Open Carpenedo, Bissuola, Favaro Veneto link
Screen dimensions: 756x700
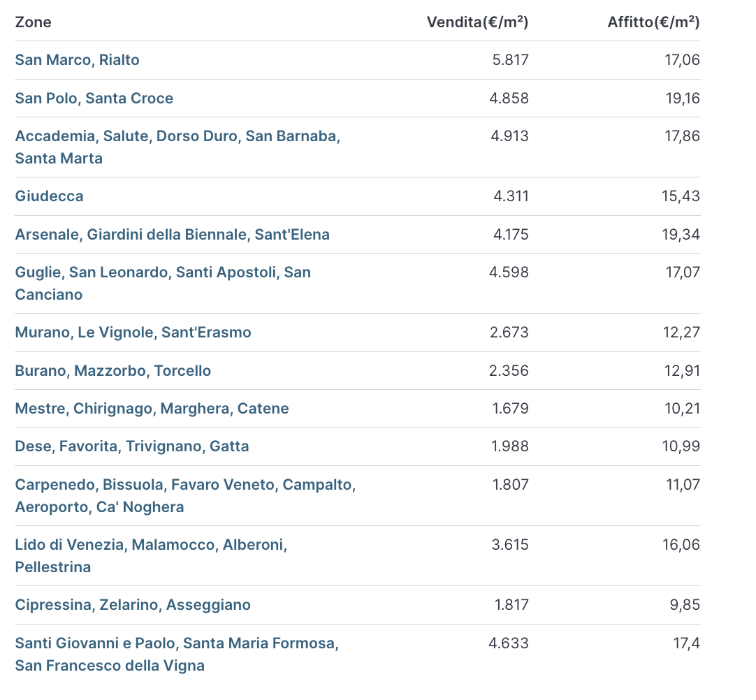[185, 485]
